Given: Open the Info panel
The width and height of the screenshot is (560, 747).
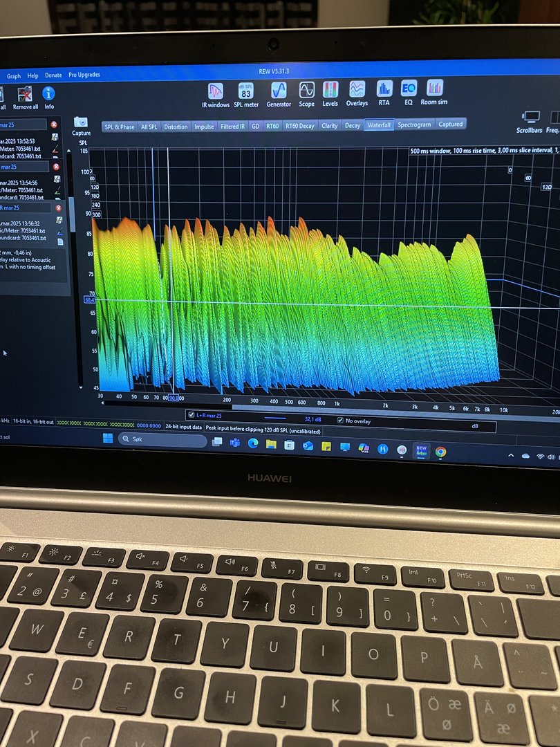Looking at the screenshot, I should (48, 98).
